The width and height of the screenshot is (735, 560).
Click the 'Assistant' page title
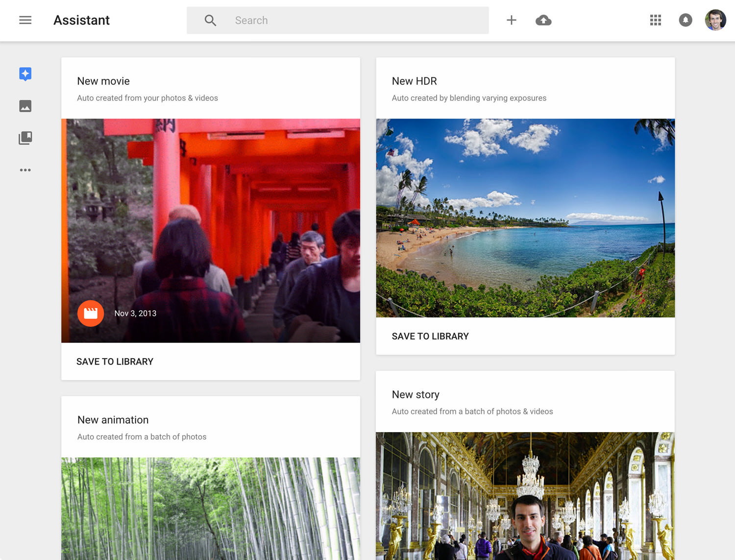click(x=81, y=20)
